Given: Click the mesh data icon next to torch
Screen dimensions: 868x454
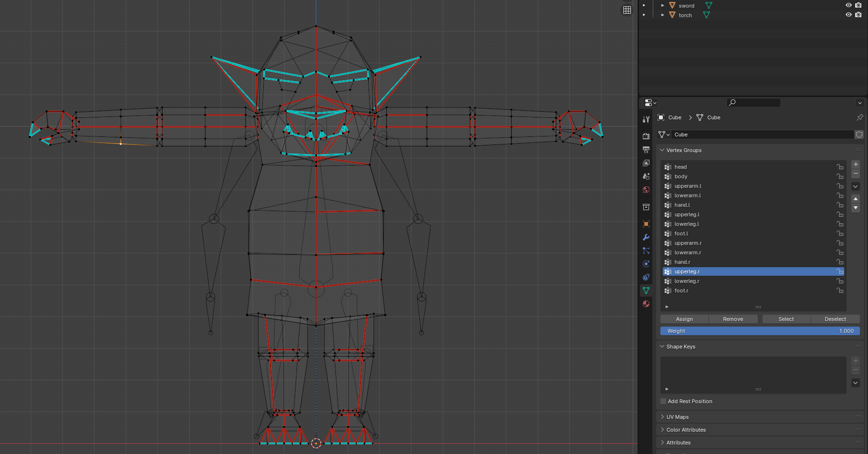Looking at the screenshot, I should point(706,15).
